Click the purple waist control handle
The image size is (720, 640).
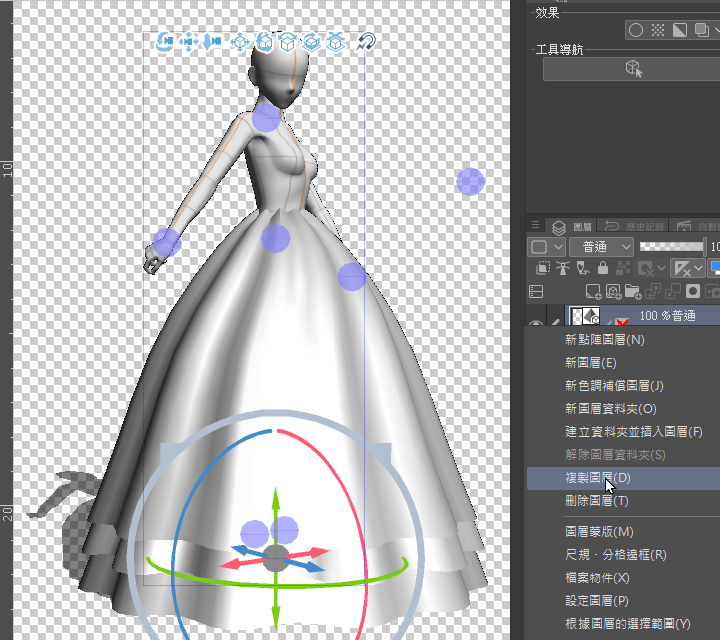click(276, 238)
